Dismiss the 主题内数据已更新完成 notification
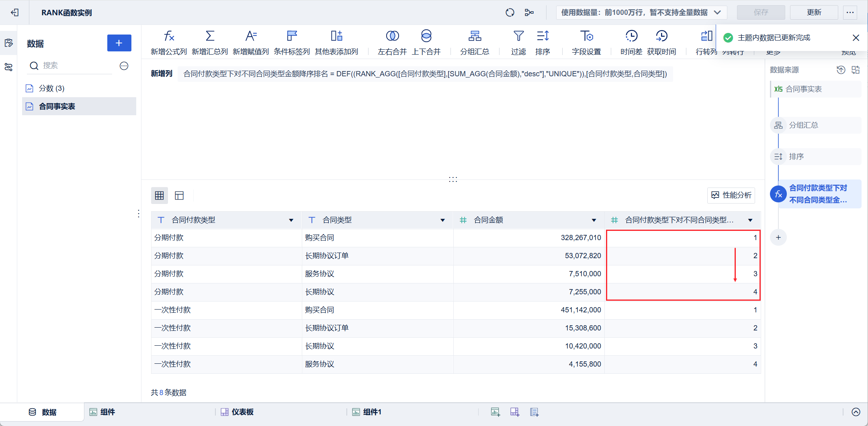The image size is (868, 426). tap(856, 38)
